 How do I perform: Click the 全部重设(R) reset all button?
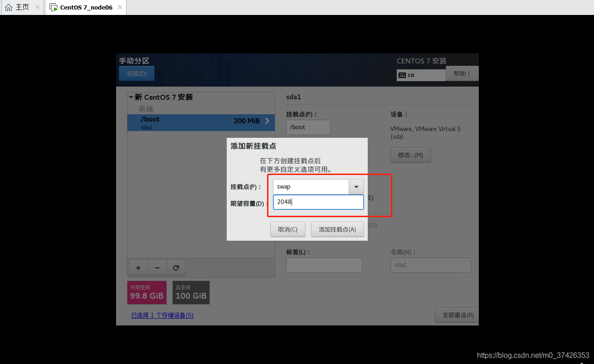click(x=457, y=315)
